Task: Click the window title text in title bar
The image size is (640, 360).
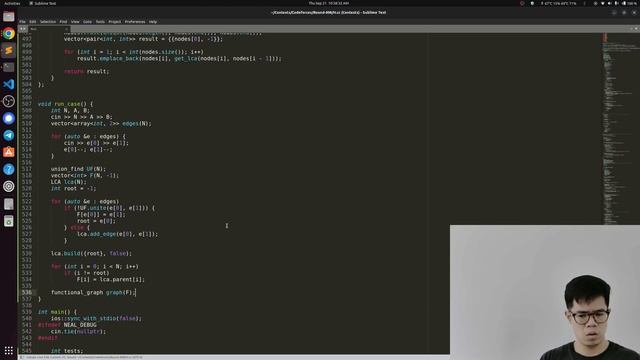Action: (x=329, y=13)
